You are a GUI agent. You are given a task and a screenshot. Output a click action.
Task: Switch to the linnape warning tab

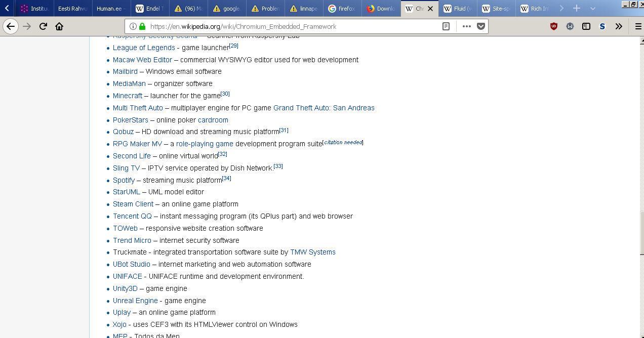pos(304,9)
